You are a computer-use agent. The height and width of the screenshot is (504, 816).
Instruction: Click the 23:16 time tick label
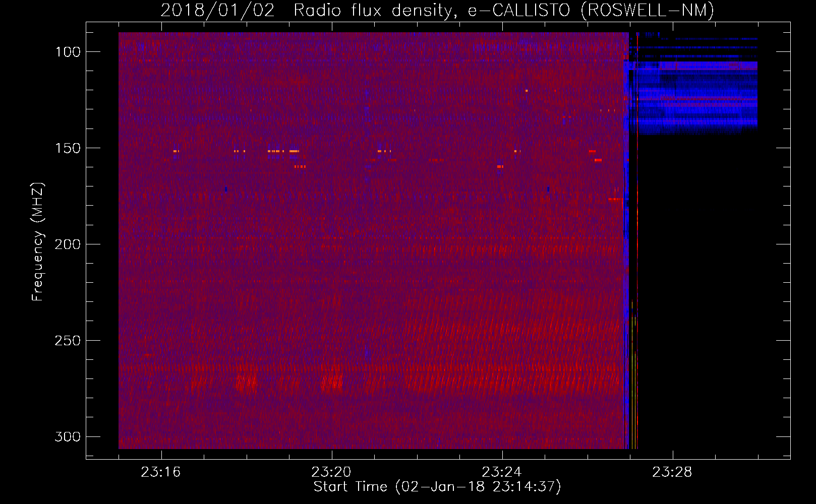click(161, 472)
